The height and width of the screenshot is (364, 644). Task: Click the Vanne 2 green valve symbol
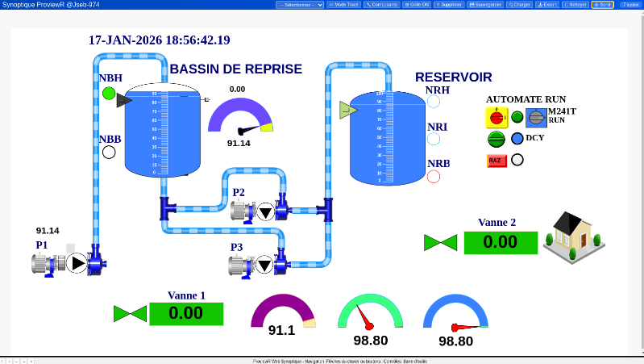(x=441, y=242)
